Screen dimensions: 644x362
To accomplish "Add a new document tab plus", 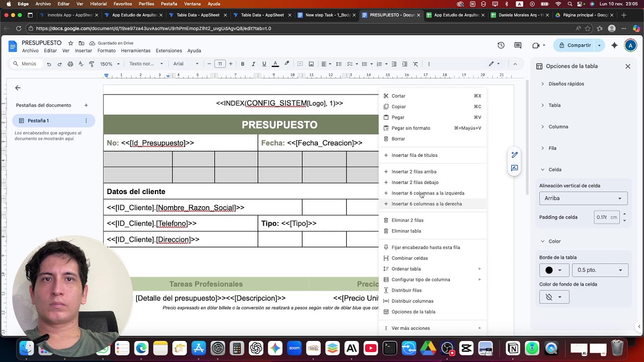I will 86,105.
